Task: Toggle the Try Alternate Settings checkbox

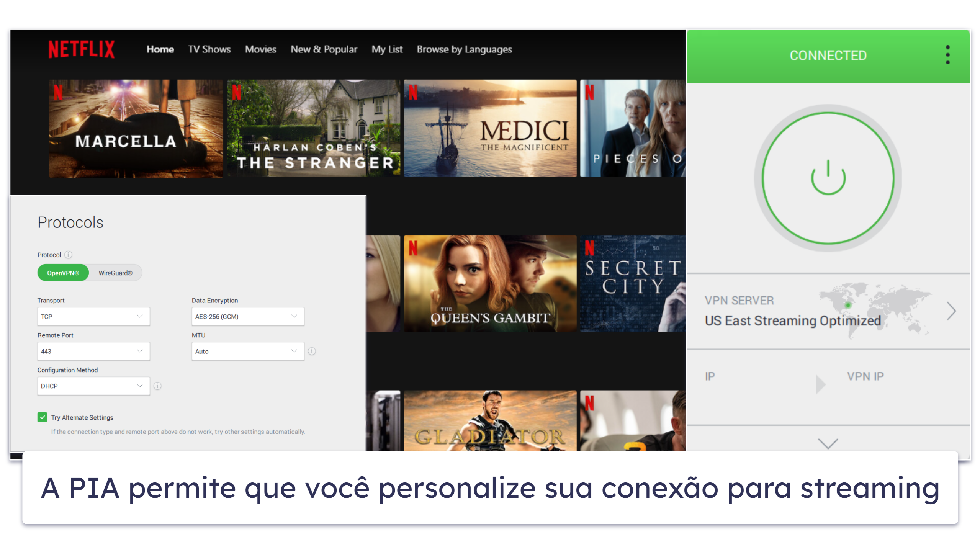Action: click(x=42, y=417)
